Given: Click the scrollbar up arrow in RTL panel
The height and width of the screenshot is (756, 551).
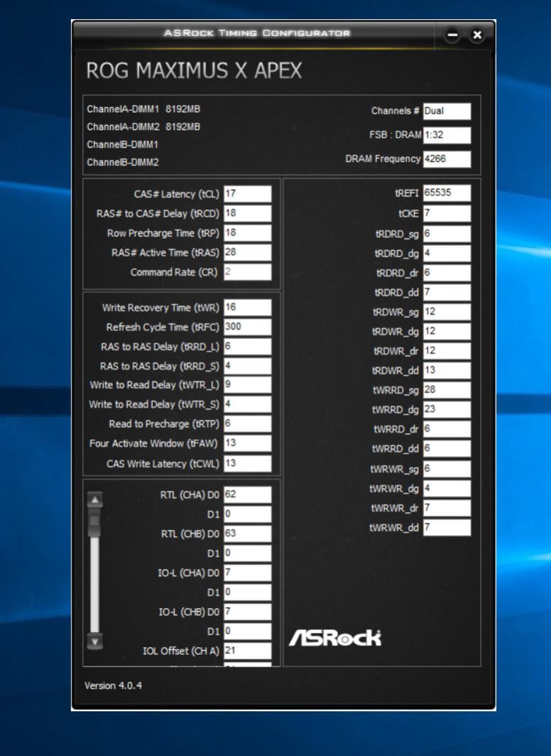Looking at the screenshot, I should (95, 499).
